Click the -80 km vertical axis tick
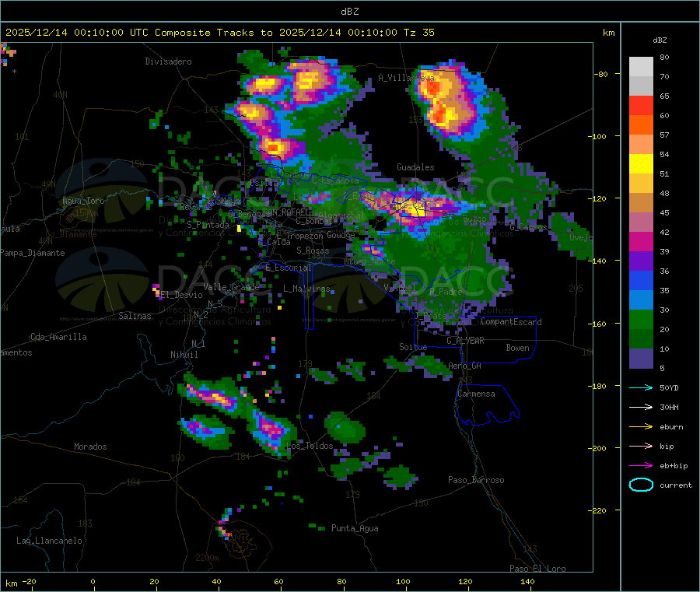Viewport: 700px width, 592px height. (x=601, y=74)
